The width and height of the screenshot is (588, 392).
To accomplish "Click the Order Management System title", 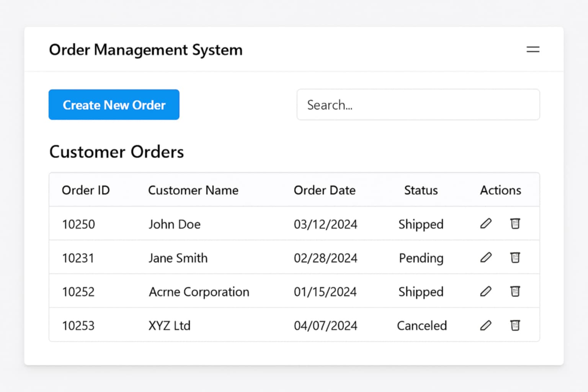I will (x=145, y=50).
